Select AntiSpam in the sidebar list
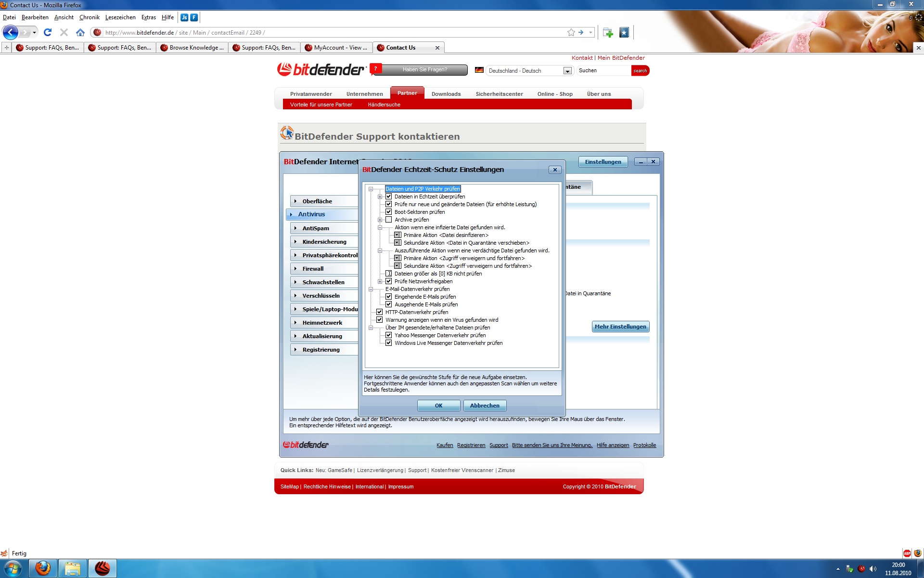 coord(324,228)
